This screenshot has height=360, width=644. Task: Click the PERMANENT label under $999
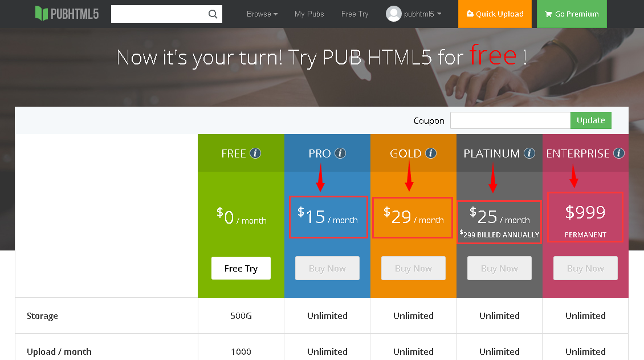tap(585, 234)
